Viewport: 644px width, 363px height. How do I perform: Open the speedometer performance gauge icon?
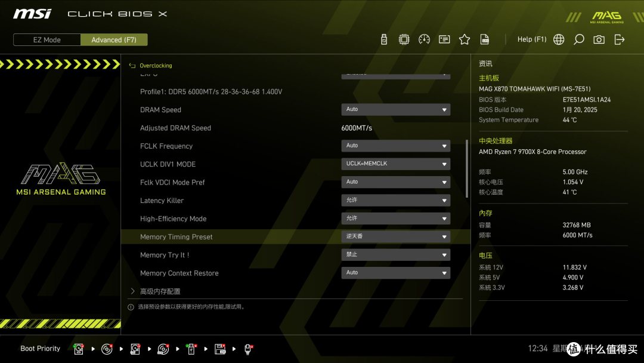[424, 39]
